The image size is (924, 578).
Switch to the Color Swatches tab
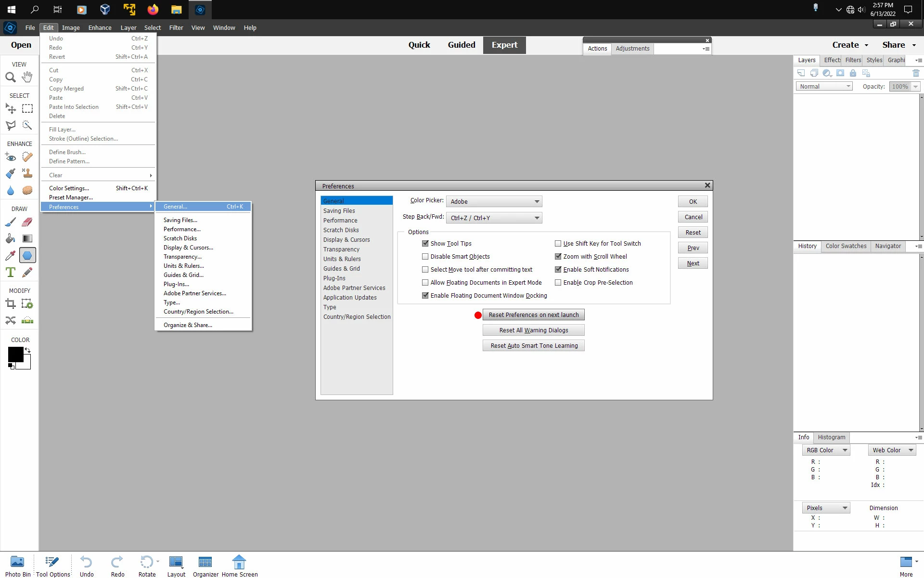[x=846, y=246]
